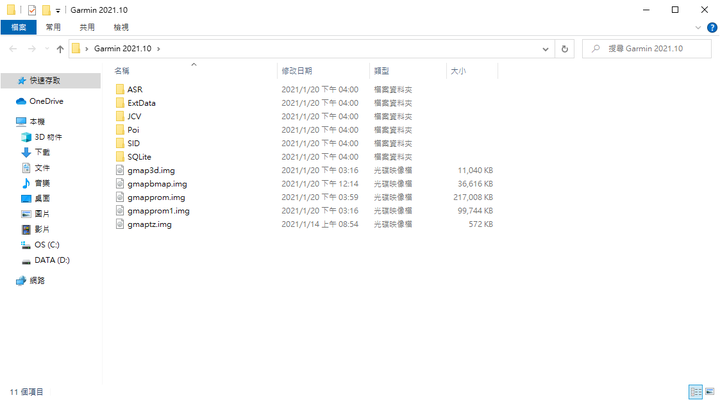Select the gmap3d.img file icon
Screen dimensions: 720x400
pyautogui.click(x=120, y=170)
